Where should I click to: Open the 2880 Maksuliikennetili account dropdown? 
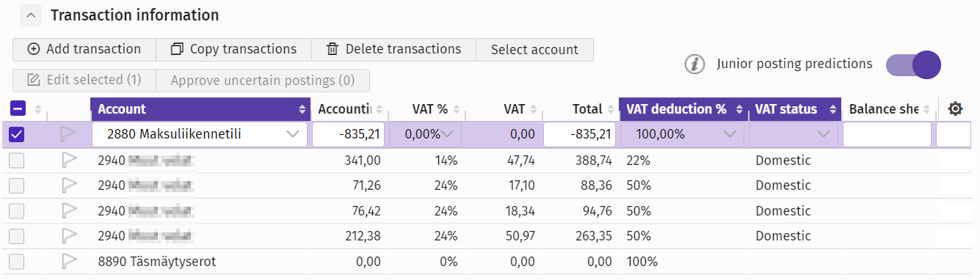(200, 135)
